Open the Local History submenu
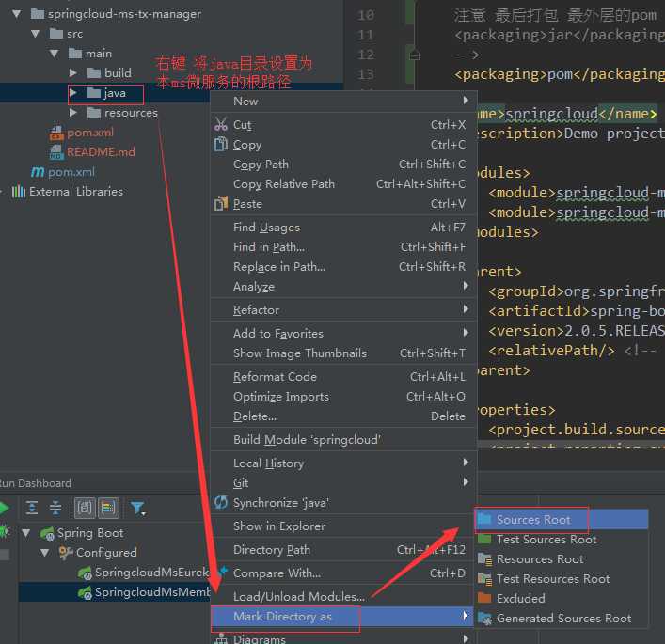Viewport: 665px width, 644px height. point(343,463)
